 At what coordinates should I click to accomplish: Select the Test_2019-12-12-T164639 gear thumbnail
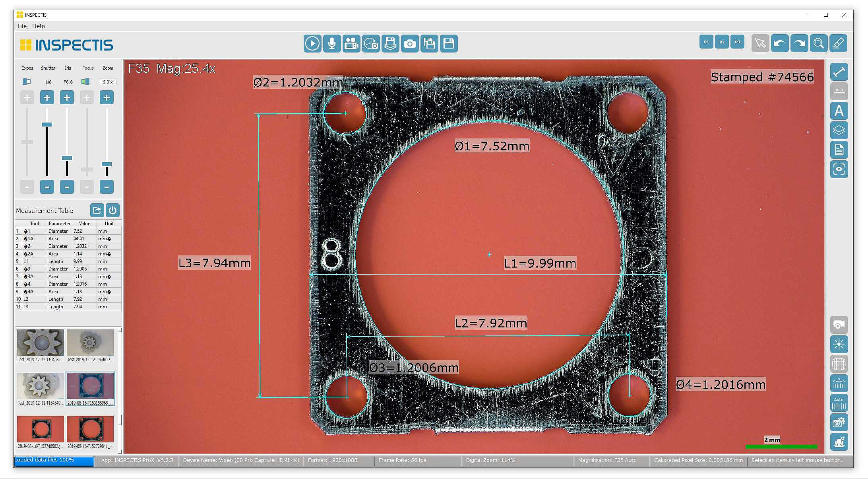[41, 343]
